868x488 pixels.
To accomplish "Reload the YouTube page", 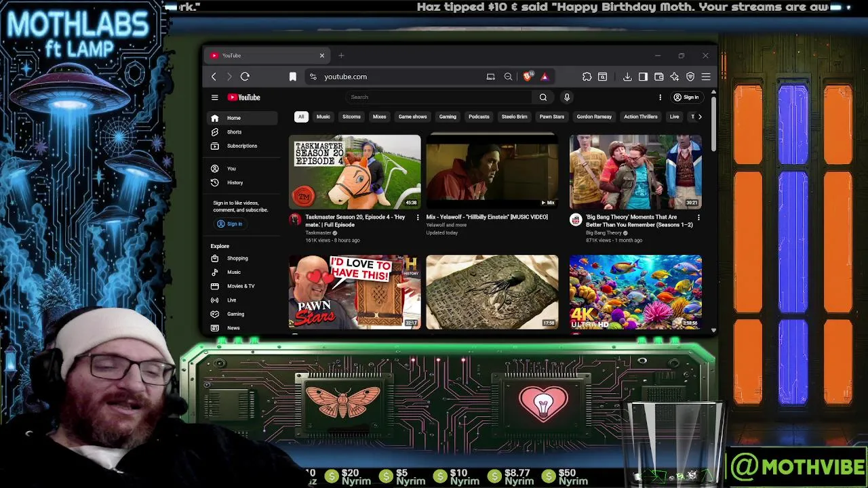I will (x=245, y=77).
